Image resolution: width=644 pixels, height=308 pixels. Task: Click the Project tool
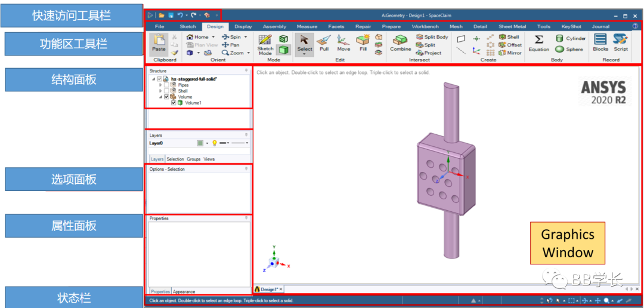click(429, 53)
